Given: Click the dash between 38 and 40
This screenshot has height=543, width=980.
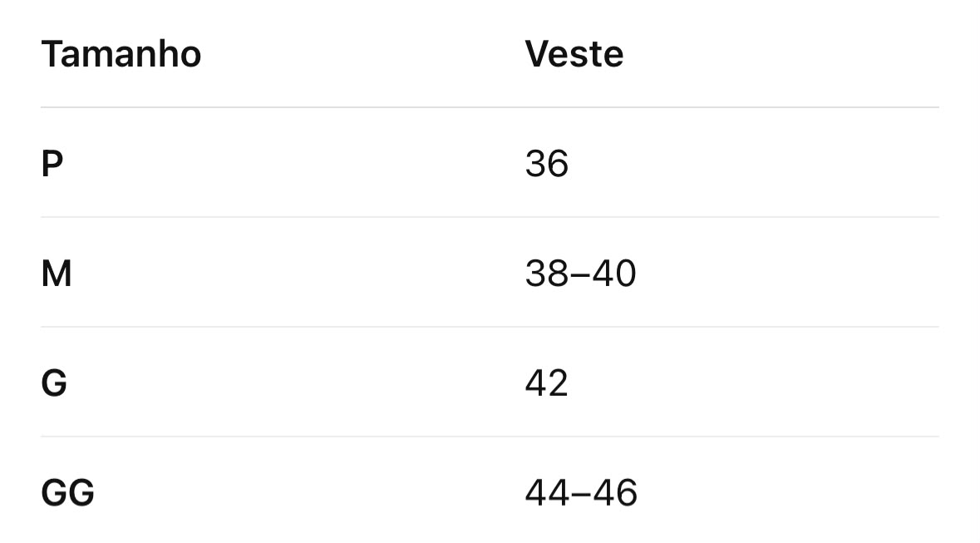Looking at the screenshot, I should pyautogui.click(x=580, y=275).
